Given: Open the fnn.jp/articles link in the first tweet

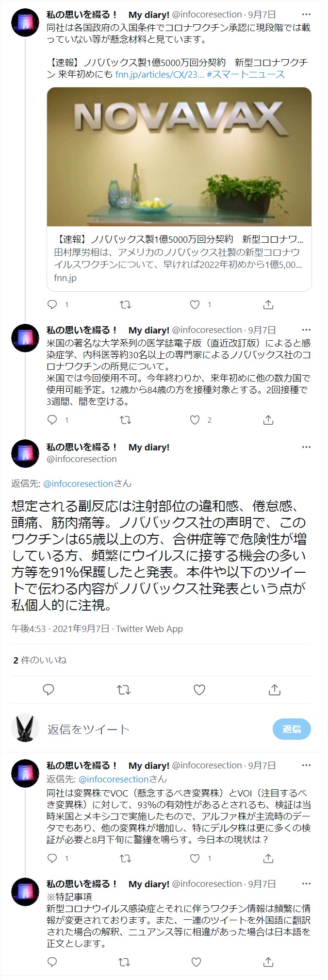Looking at the screenshot, I should tap(160, 74).
